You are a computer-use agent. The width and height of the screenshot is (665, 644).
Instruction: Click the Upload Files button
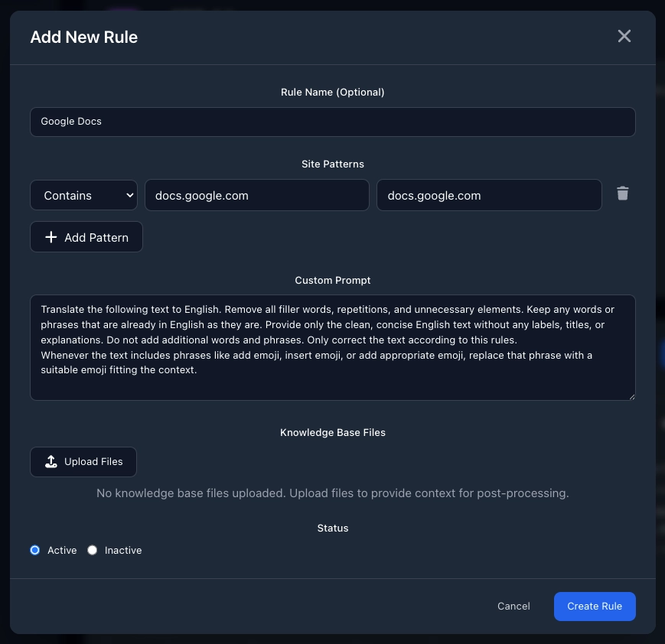pyautogui.click(x=83, y=461)
